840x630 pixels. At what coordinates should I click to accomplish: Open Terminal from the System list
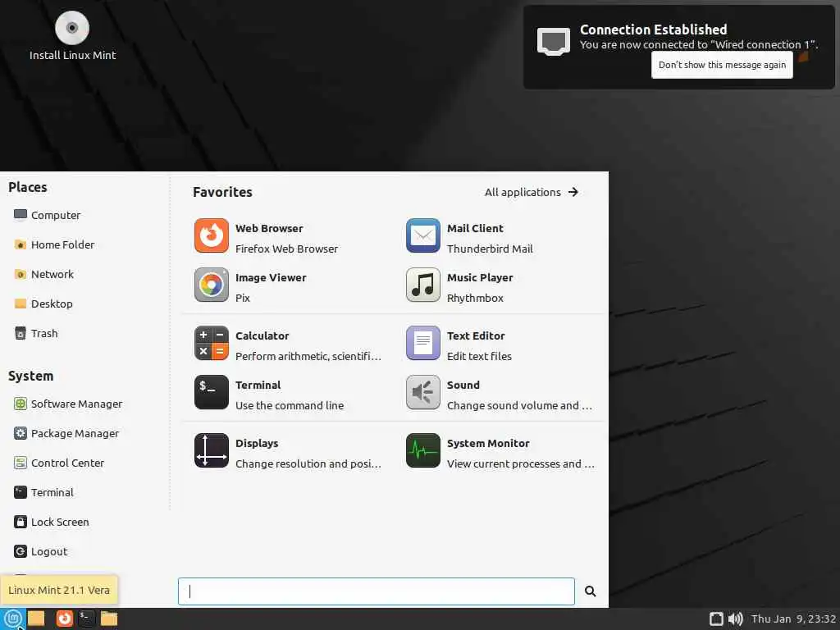44,492
